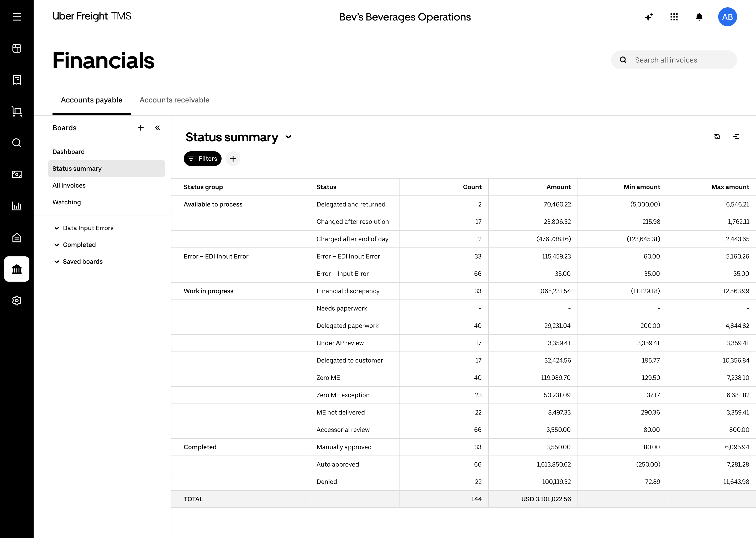Open the notifications bell

tap(699, 17)
